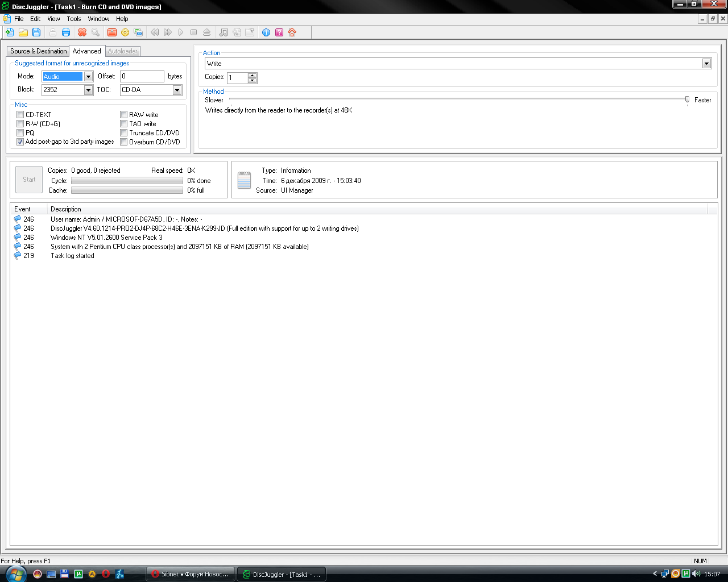The image size is (728, 582).
Task: Open a task with the folder icon
Action: tap(23, 32)
